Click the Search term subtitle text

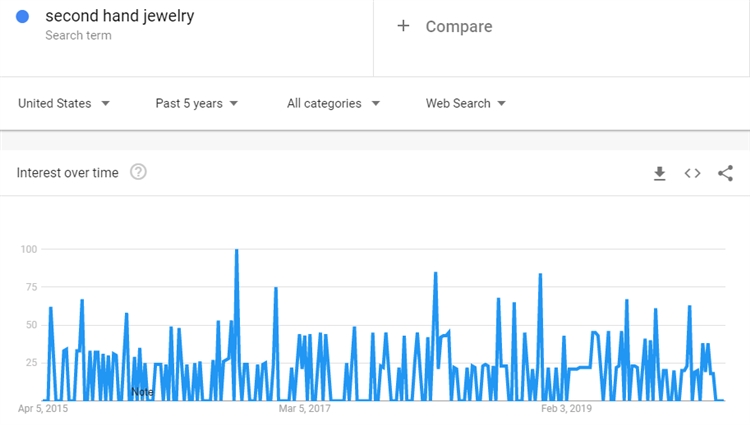(78, 36)
